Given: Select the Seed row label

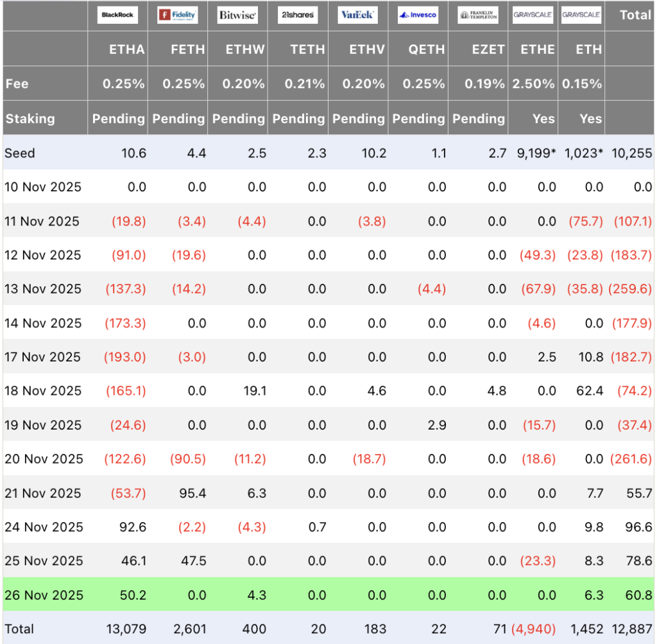Looking at the screenshot, I should click(x=20, y=153).
